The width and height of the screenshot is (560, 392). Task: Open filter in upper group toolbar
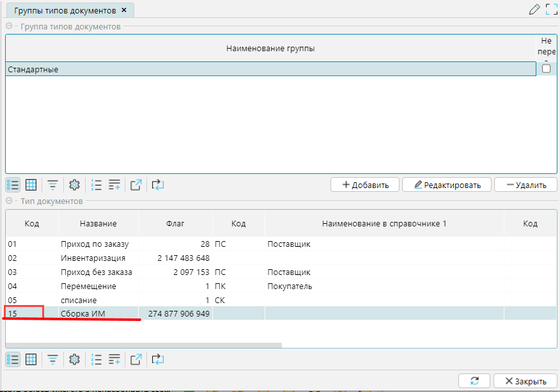coord(52,185)
